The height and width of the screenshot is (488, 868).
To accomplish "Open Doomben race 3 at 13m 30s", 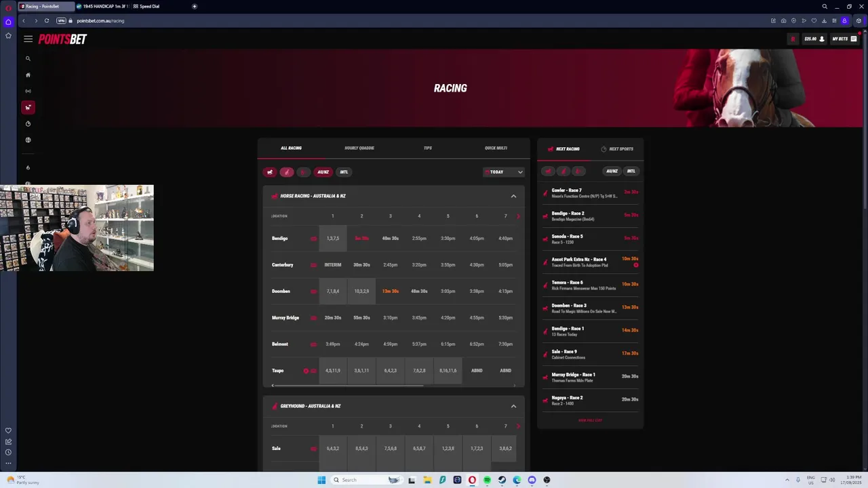I will click(390, 291).
